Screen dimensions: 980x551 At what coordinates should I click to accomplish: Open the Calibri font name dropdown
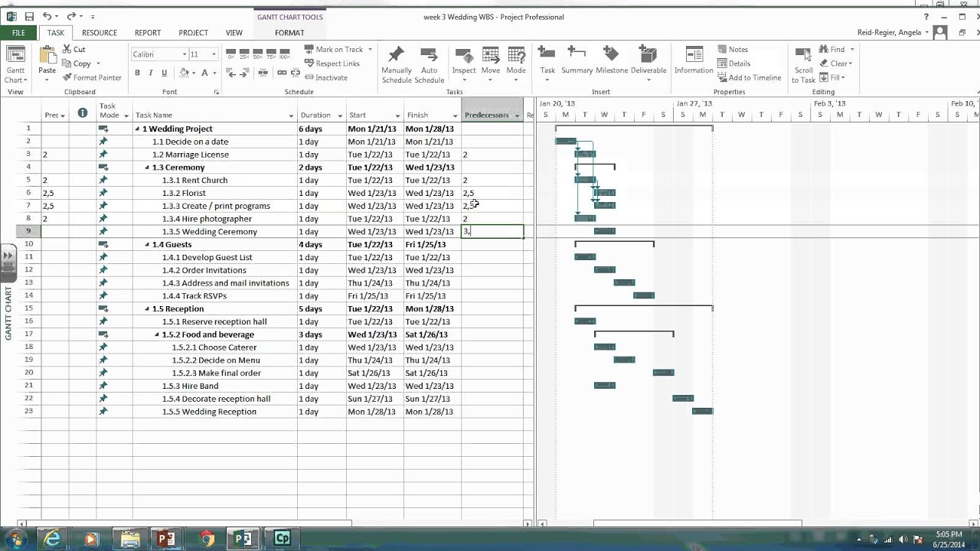(185, 54)
